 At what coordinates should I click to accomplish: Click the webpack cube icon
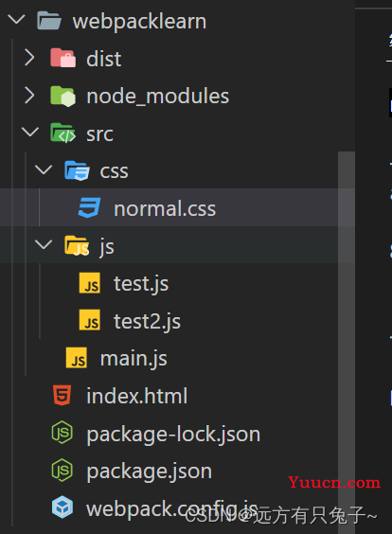[x=62, y=507]
